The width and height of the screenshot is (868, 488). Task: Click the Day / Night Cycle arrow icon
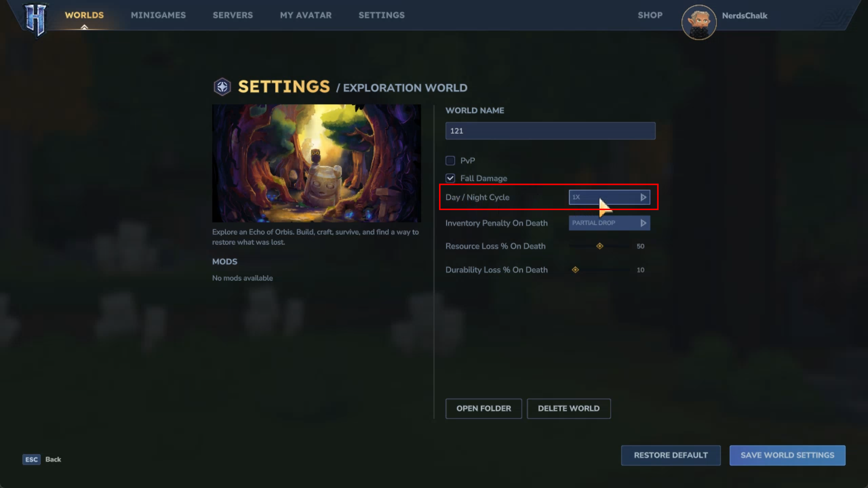643,197
